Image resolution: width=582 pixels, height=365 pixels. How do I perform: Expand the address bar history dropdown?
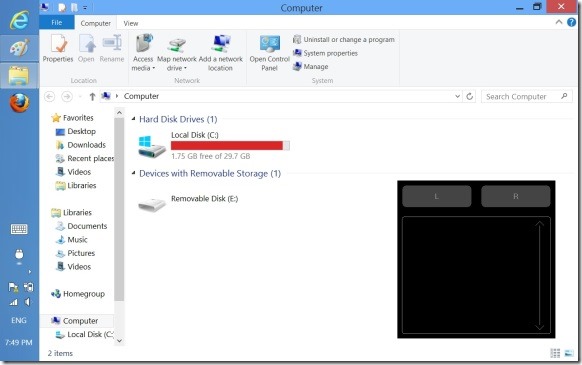click(457, 97)
